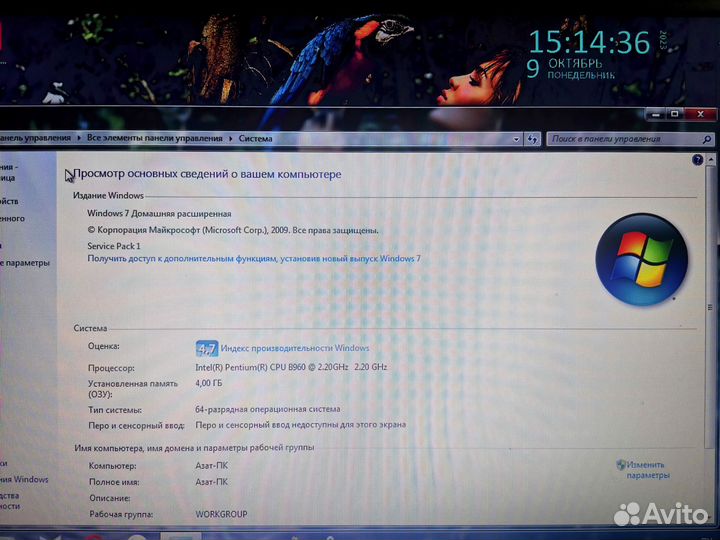Open the help question mark icon
720x540 pixels.
(698, 159)
